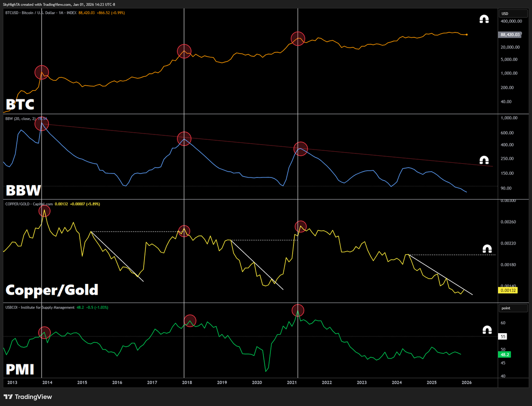Click the yellow 0.00132 price label

[508, 290]
